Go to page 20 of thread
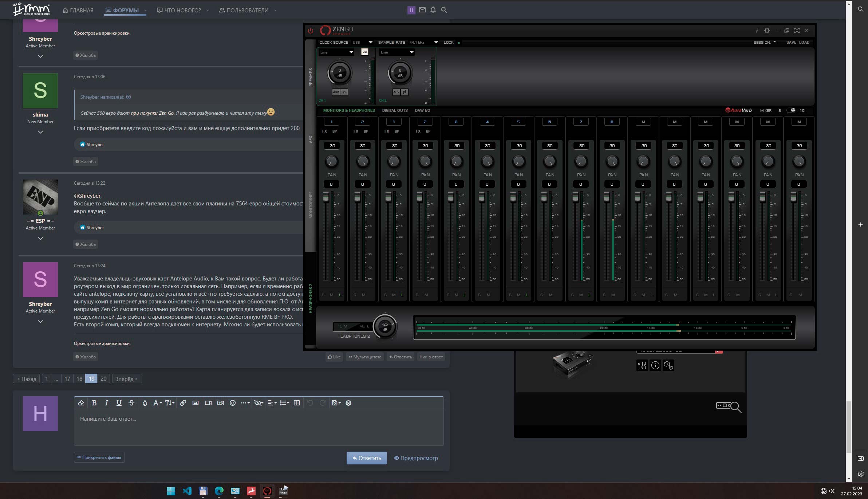 [x=103, y=379]
